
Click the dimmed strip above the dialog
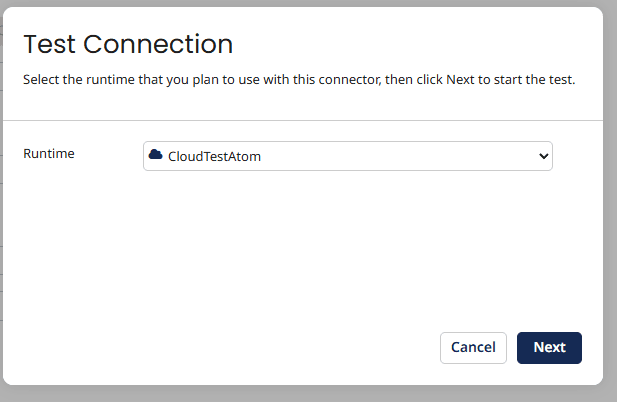coord(300,3)
